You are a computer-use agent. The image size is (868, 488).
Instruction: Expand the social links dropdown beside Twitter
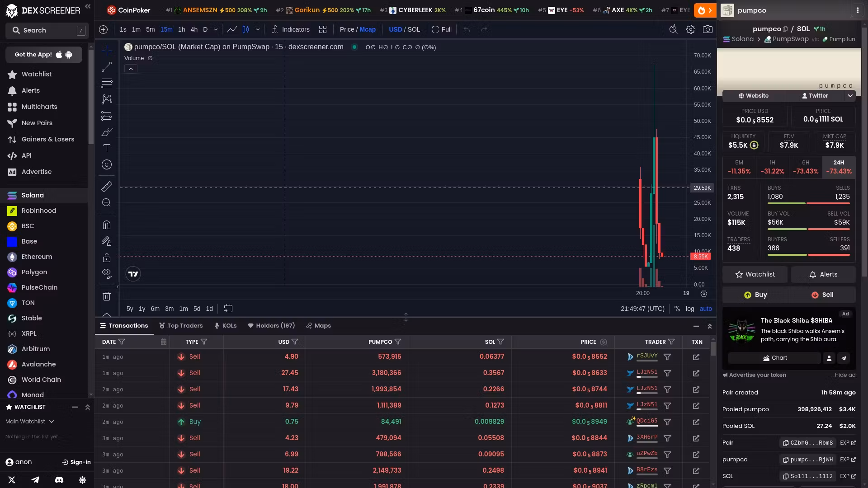(850, 96)
